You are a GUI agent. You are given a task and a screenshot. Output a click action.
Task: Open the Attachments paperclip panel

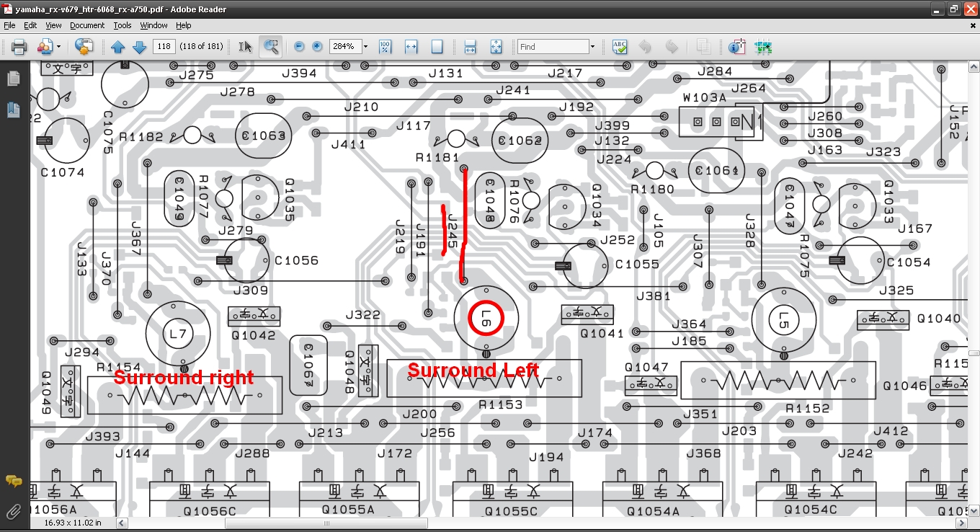(x=14, y=513)
